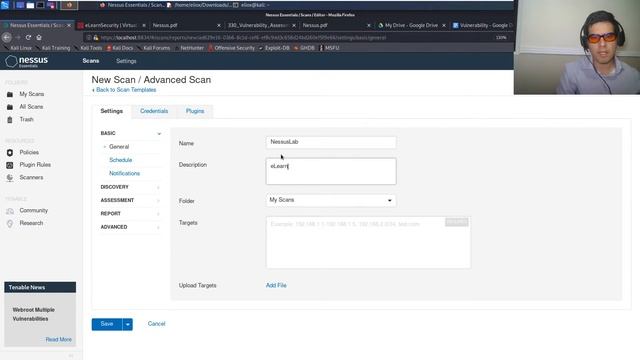
Task: Expand the REPORT settings section
Action: click(x=131, y=214)
